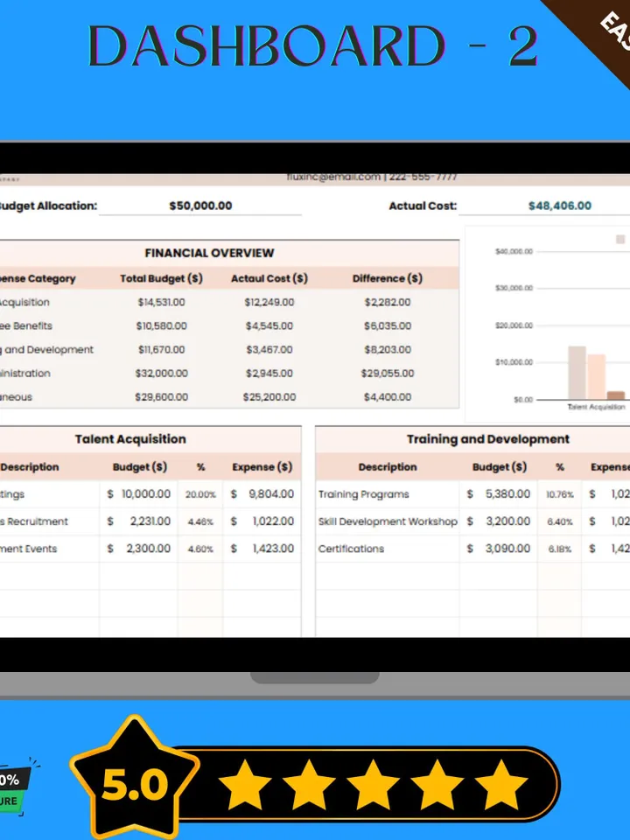The height and width of the screenshot is (840, 630).
Task: Select the $ 3,090.00 budget cell
Action: point(498,549)
